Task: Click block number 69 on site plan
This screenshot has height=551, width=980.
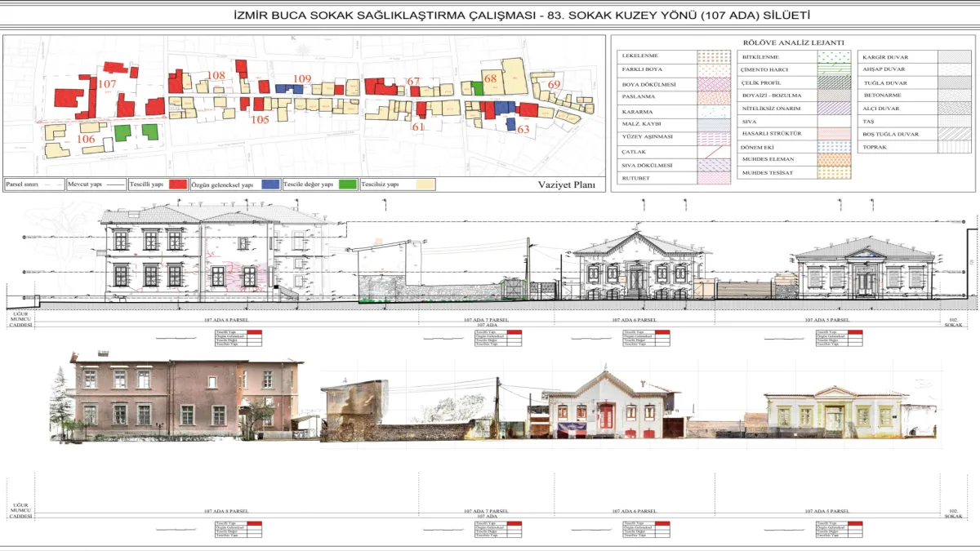Action: tap(555, 84)
